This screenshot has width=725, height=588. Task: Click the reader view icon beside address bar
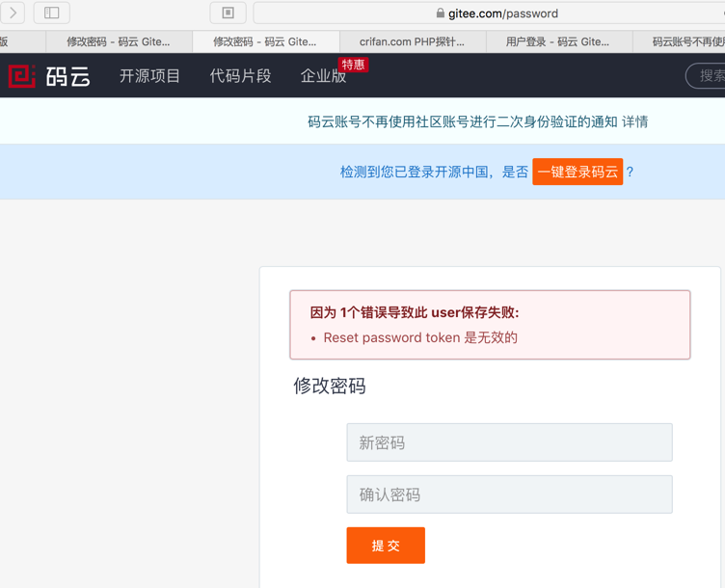[x=228, y=13]
